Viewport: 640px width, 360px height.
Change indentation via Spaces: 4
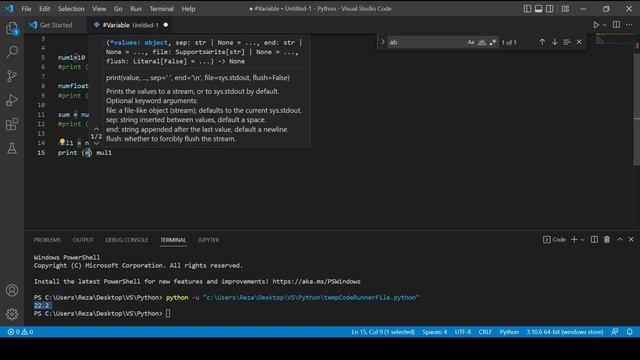pos(435,332)
